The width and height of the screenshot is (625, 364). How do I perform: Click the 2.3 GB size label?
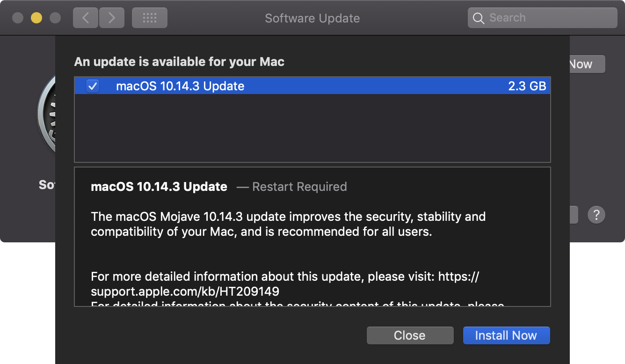pyautogui.click(x=527, y=86)
